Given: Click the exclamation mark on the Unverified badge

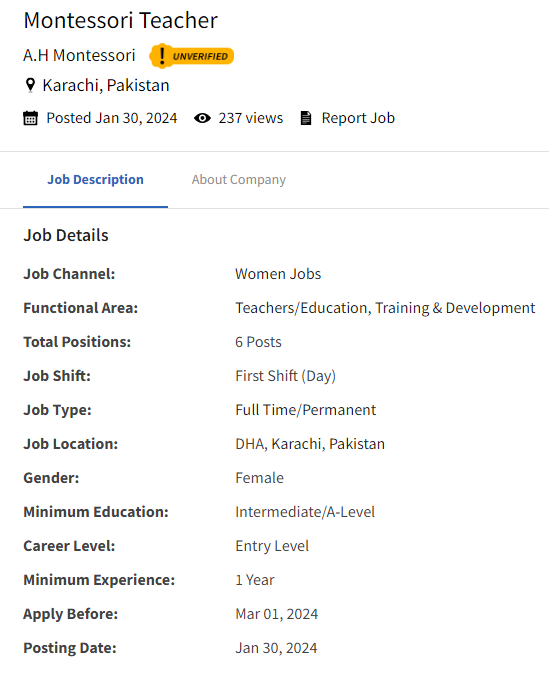Looking at the screenshot, I should tap(162, 56).
